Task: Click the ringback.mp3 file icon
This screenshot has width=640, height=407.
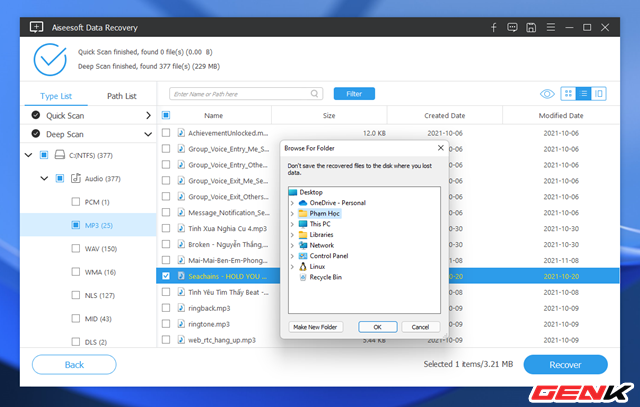Action: click(x=181, y=308)
